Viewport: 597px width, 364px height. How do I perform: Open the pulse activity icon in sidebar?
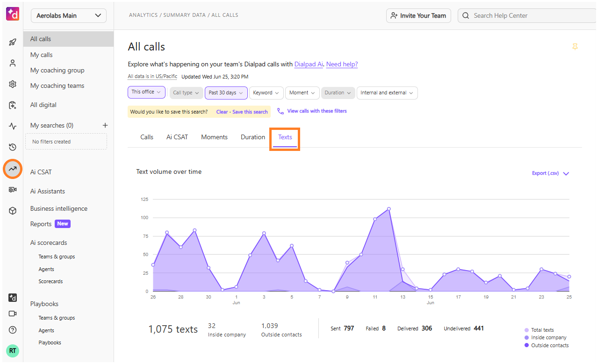13,126
